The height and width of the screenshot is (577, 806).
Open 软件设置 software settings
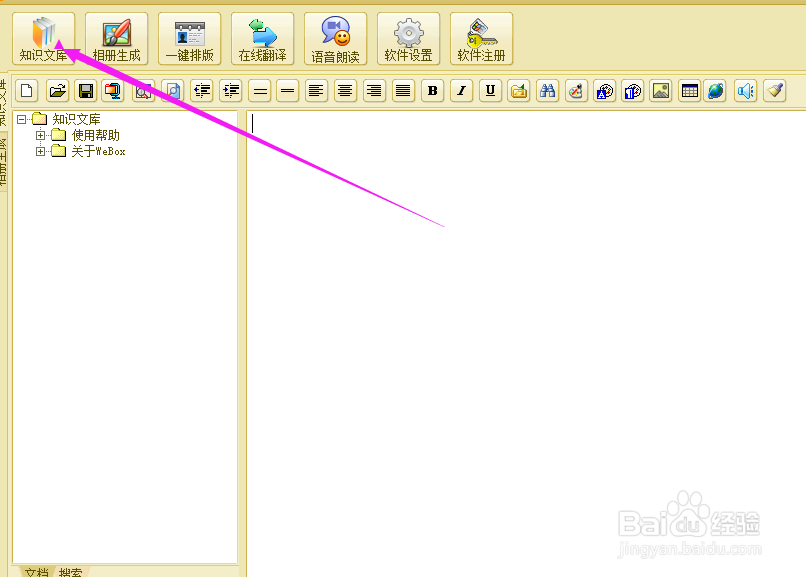[409, 39]
